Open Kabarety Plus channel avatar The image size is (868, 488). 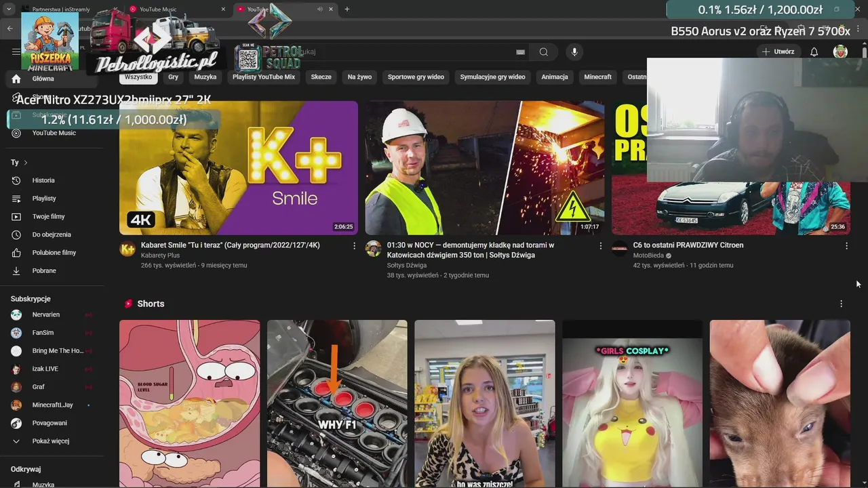point(127,249)
